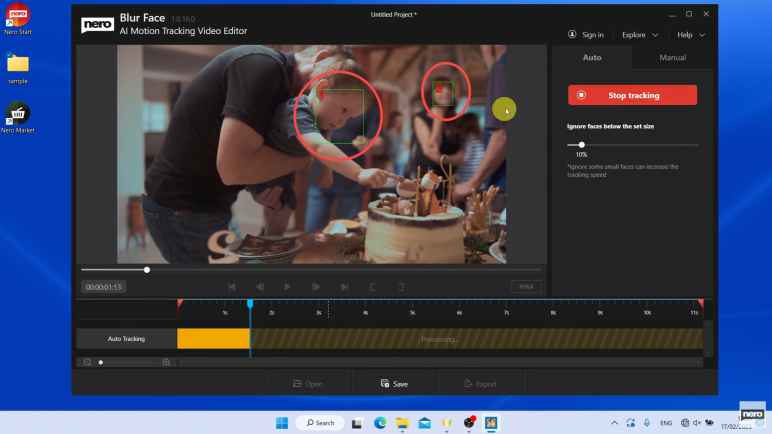Screen dimensions: 772x434
Task: Switch to the Manual tab
Action: [x=672, y=58]
